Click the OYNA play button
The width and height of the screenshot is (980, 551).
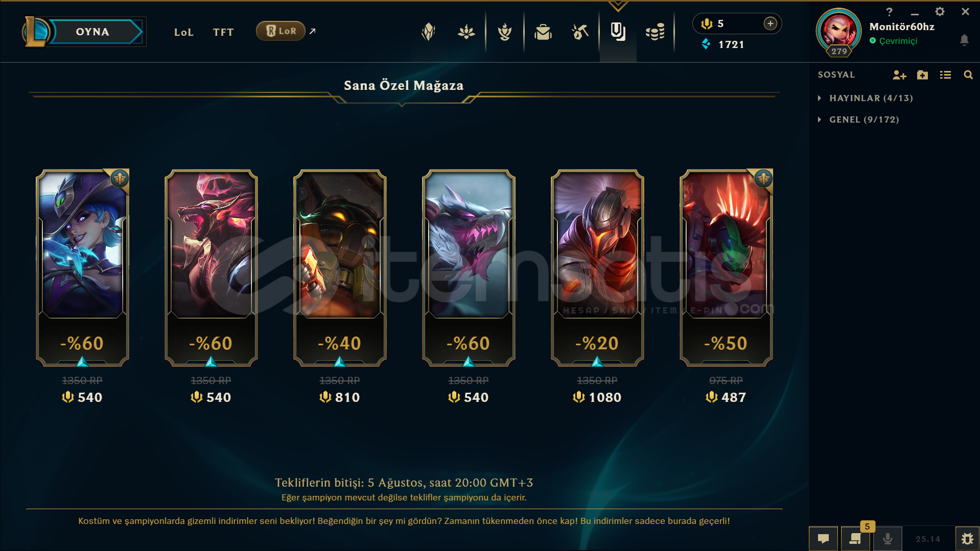click(x=92, y=32)
